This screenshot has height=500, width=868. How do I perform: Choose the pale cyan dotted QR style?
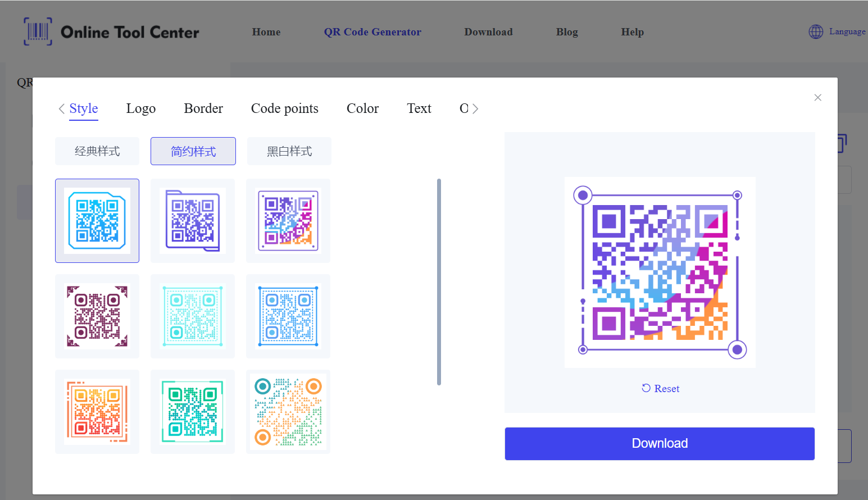coord(193,316)
